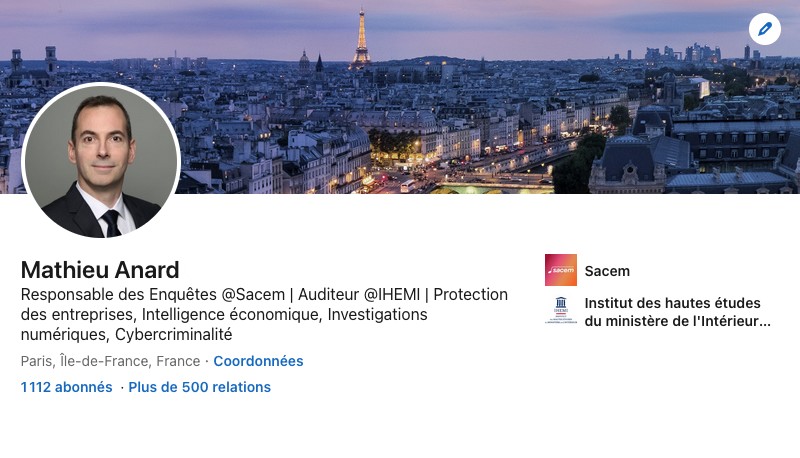The width and height of the screenshot is (800, 458).
Task: Open Plus de 500 relations link
Action: click(x=199, y=387)
